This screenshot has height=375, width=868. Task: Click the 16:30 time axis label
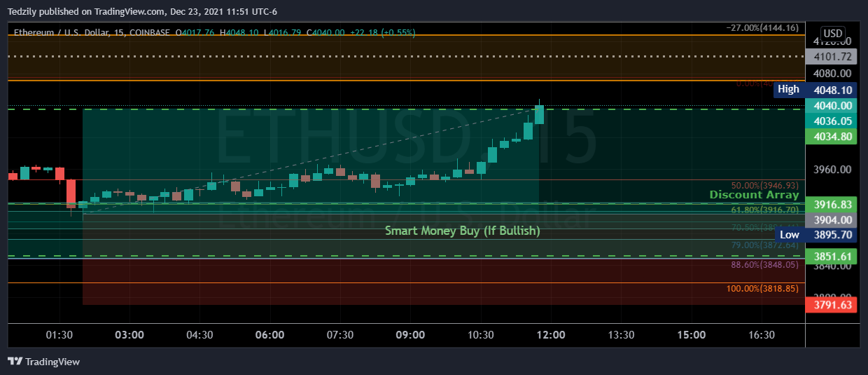click(x=762, y=335)
